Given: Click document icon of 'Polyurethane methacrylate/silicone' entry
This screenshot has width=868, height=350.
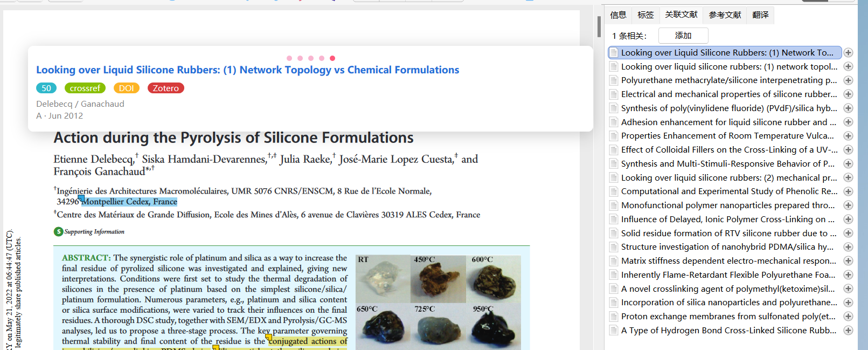Looking at the screenshot, I should (x=614, y=80).
